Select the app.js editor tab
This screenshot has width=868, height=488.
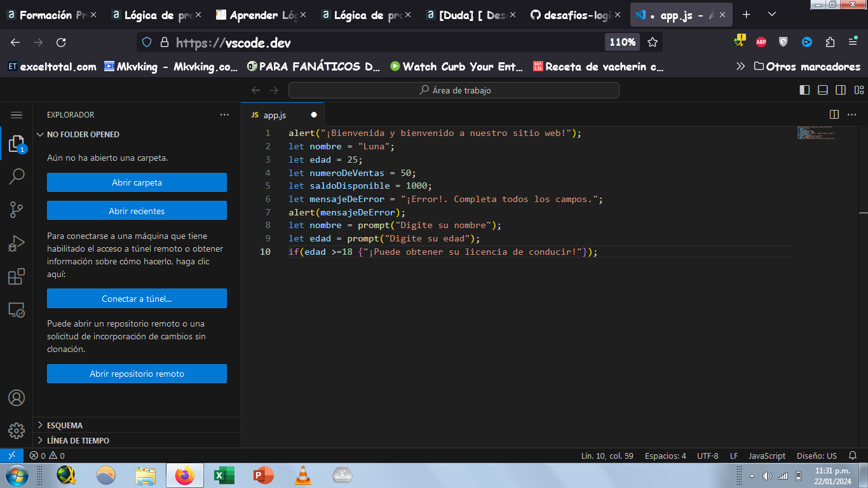(x=283, y=115)
